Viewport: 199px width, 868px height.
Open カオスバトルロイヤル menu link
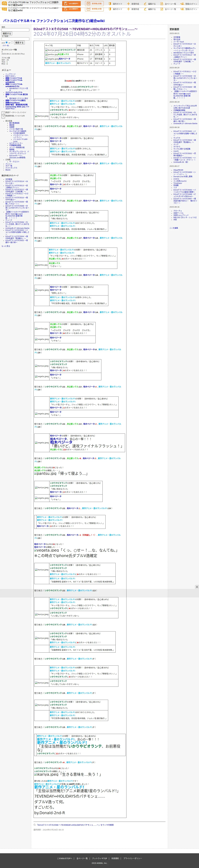pyautogui.click(x=14, y=92)
